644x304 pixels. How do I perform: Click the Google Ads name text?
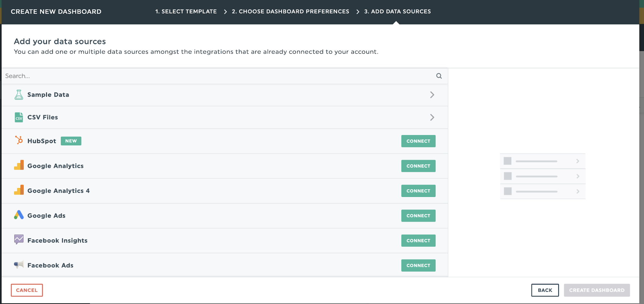(x=46, y=216)
